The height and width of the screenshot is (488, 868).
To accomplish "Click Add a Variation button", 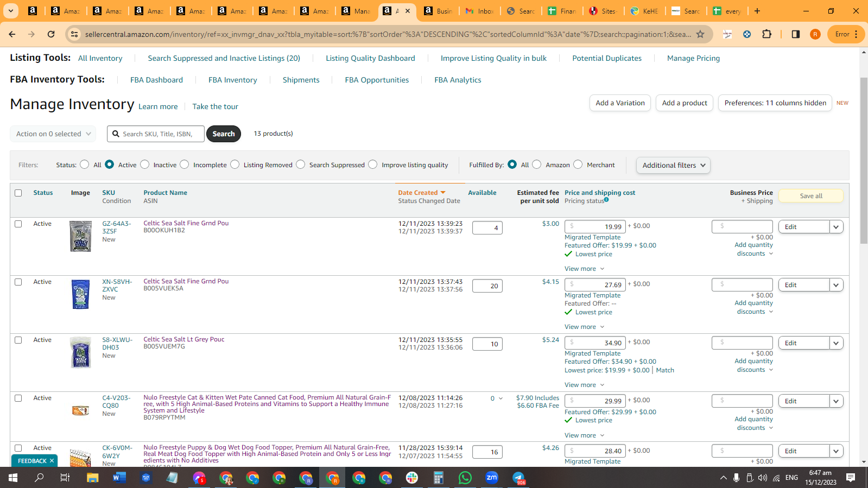I will click(620, 103).
